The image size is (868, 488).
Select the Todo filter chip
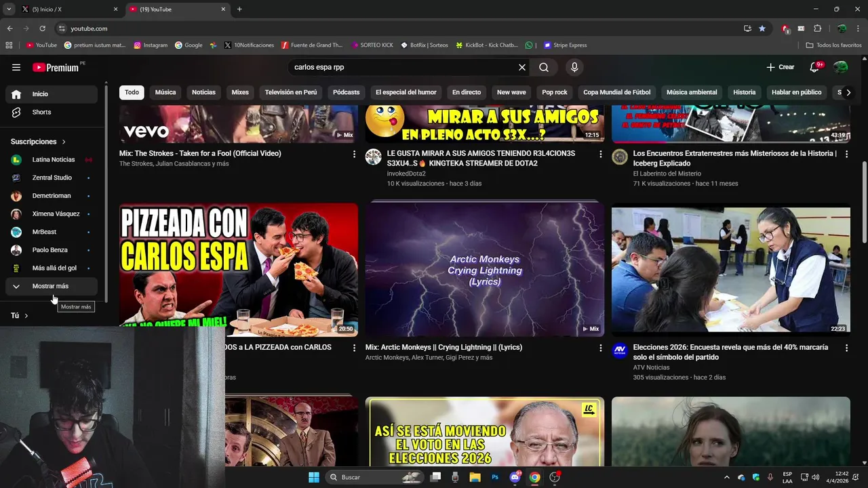[132, 92]
